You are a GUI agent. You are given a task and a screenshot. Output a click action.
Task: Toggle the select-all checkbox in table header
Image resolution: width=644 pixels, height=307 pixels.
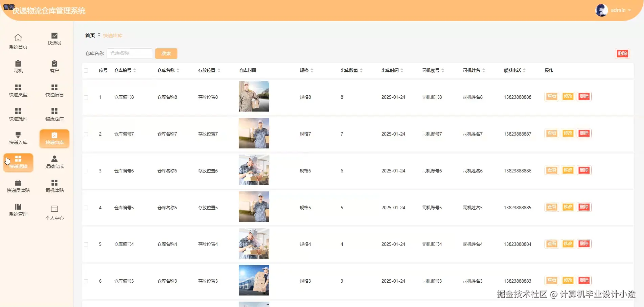coord(86,71)
